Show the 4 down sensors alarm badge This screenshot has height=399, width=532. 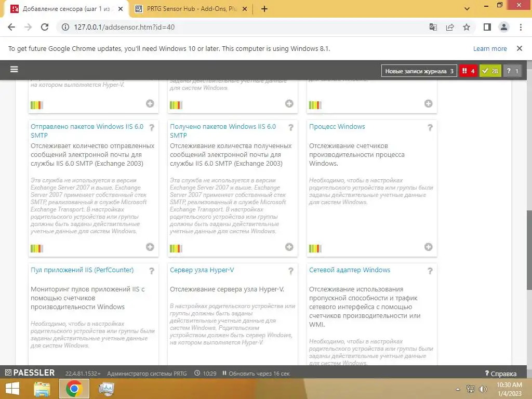[468, 71]
